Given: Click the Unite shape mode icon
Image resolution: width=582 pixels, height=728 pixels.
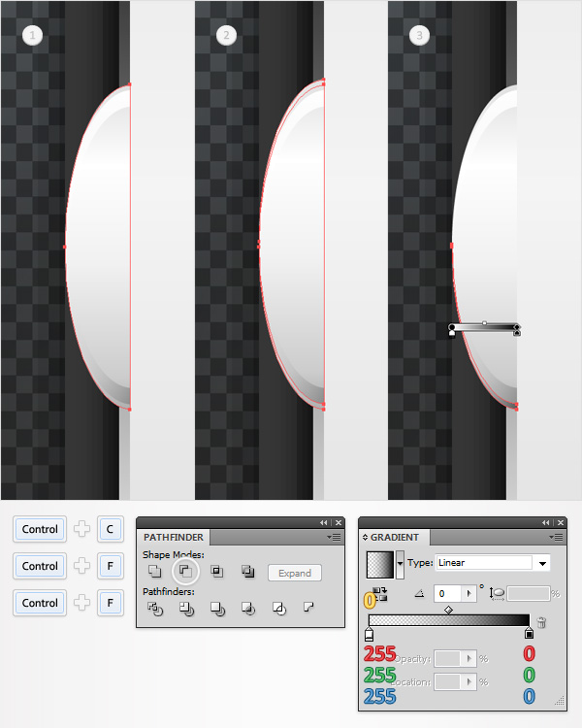Looking at the screenshot, I should coord(154,571).
